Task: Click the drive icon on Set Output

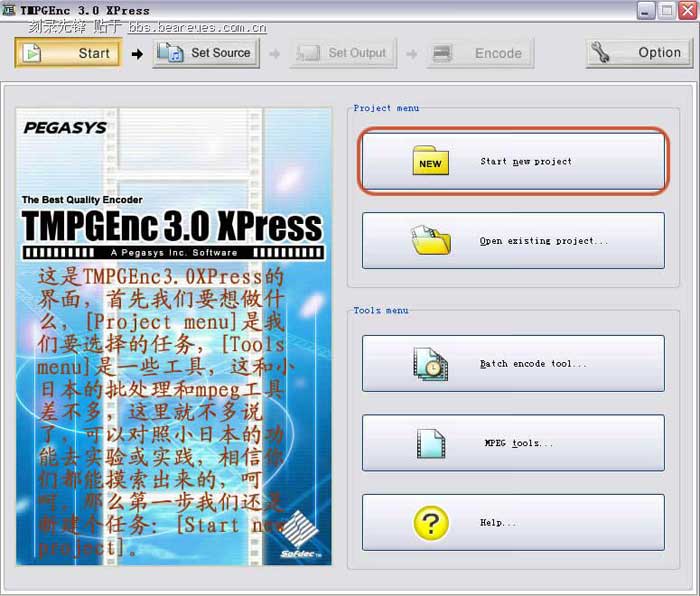Action: 308,53
